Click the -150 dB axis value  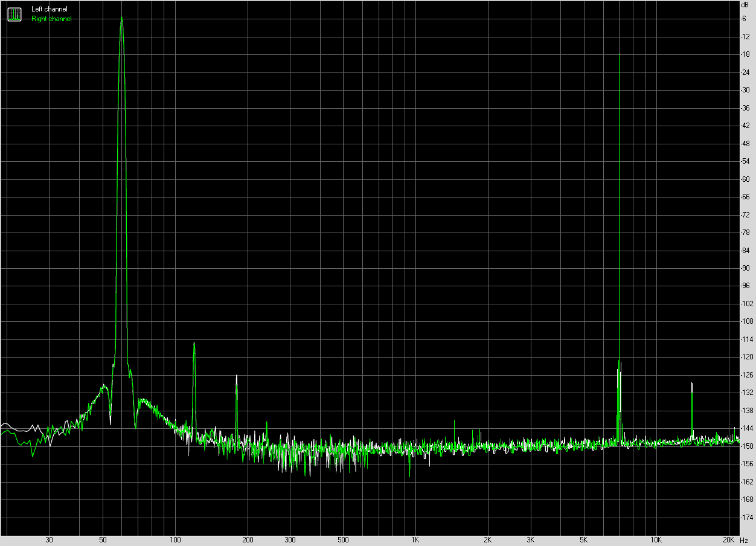pyautogui.click(x=747, y=446)
